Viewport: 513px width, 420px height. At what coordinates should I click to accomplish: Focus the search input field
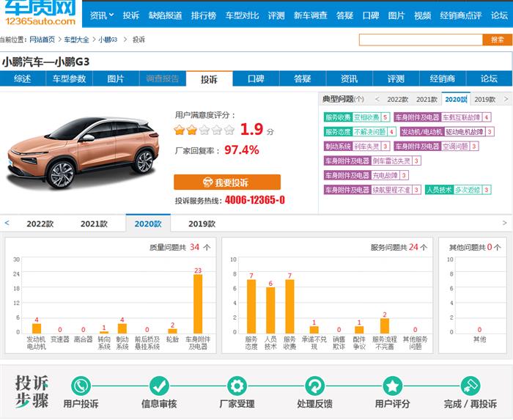pos(421,40)
